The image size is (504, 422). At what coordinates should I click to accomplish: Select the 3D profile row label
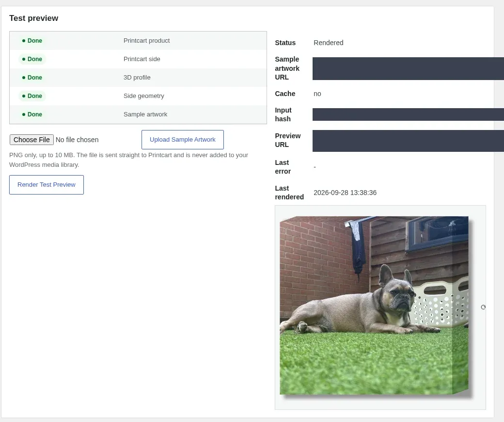pos(137,78)
